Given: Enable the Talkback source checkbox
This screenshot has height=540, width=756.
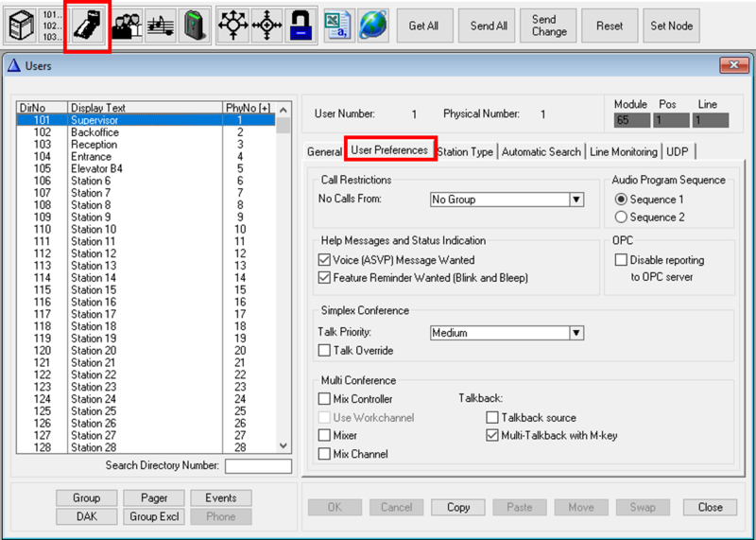Looking at the screenshot, I should tap(491, 417).
